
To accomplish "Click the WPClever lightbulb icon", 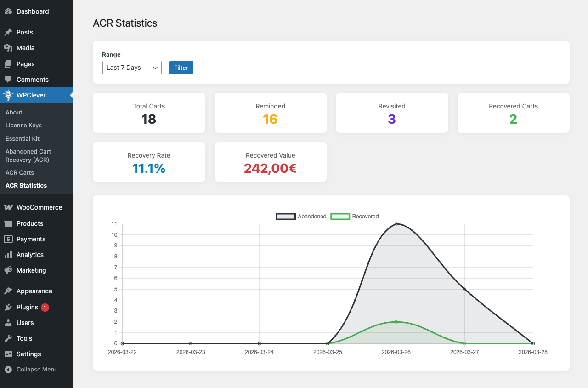I will [x=8, y=95].
